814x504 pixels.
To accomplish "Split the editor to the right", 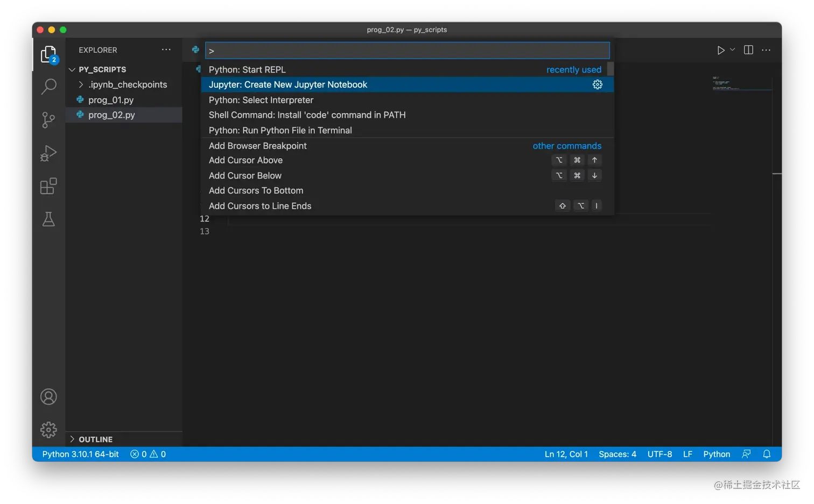I will point(748,50).
